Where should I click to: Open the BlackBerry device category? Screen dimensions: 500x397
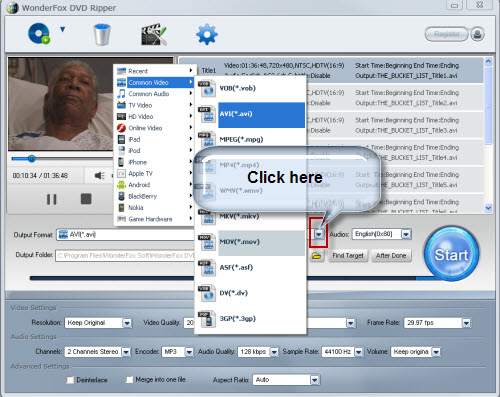point(155,196)
